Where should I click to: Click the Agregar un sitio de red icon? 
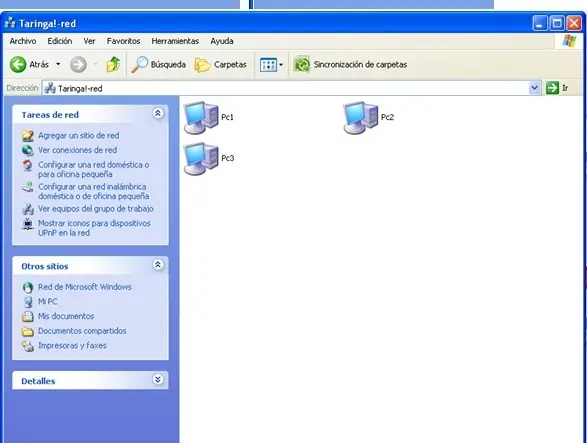tap(28, 136)
